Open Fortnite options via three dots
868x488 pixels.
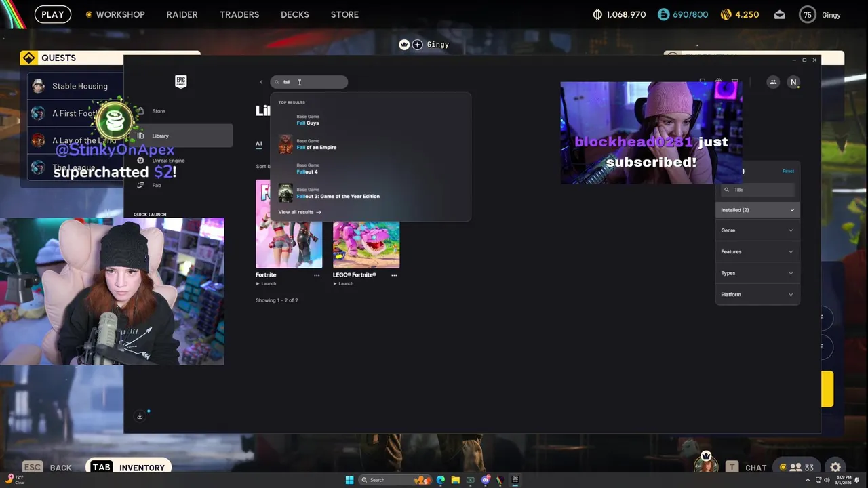[317, 275]
